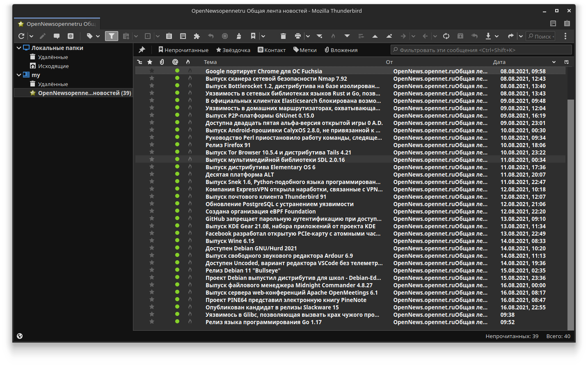The height and width of the screenshot is (368, 588).
Task: Toggle read status dot for Выпуск Wine 6.15
Action: pos(177,241)
